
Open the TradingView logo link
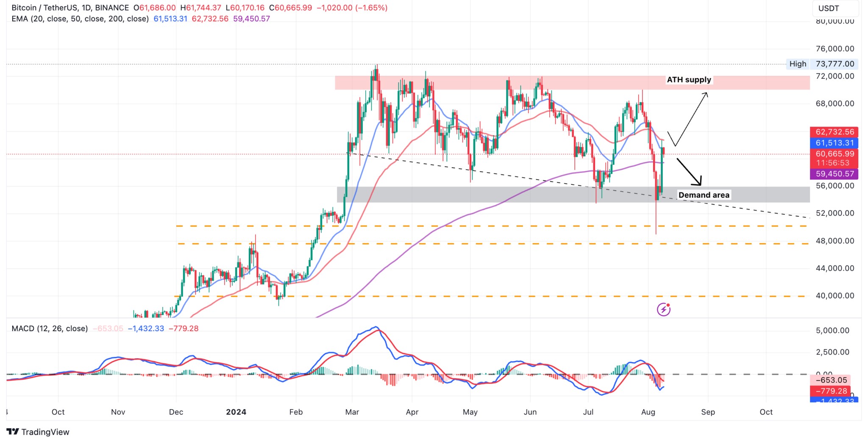pyautogui.click(x=38, y=432)
